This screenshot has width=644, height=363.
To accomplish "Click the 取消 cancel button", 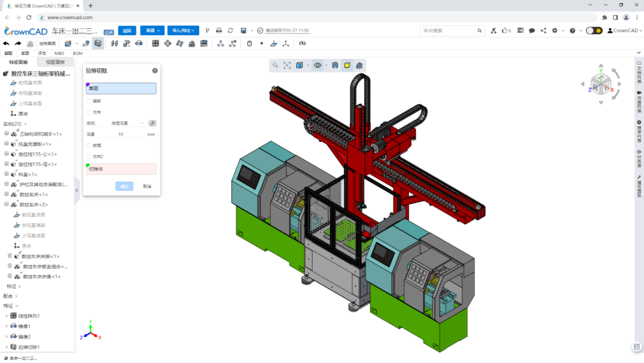I will tap(147, 186).
